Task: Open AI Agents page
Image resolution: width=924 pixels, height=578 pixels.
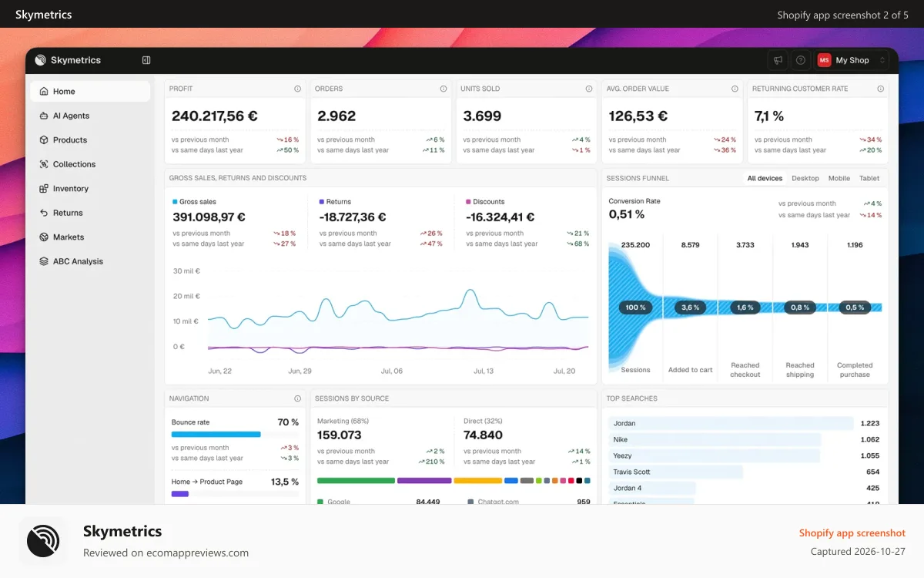Action: coord(90,116)
